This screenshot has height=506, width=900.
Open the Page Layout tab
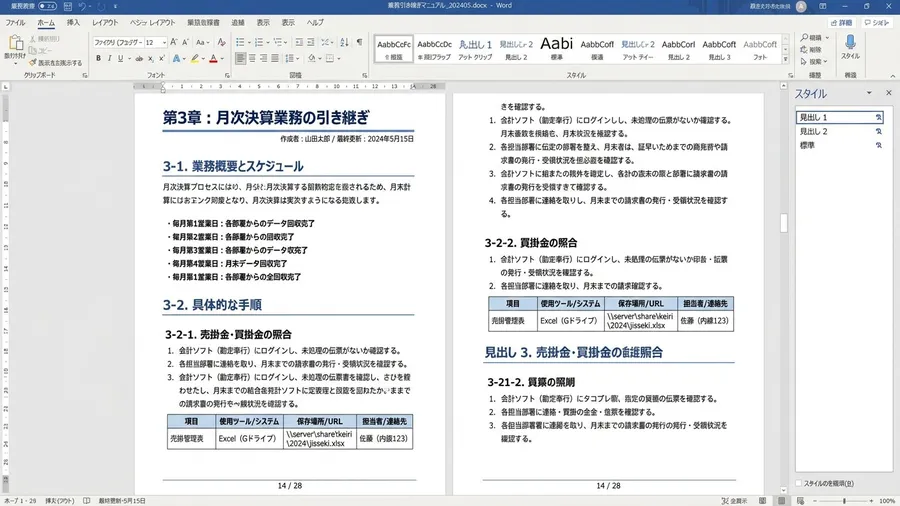[153, 22]
